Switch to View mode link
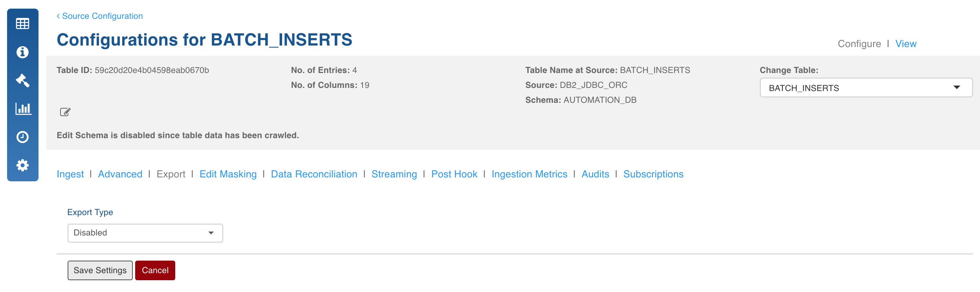Viewport: 980px width, 292px height. click(x=906, y=44)
